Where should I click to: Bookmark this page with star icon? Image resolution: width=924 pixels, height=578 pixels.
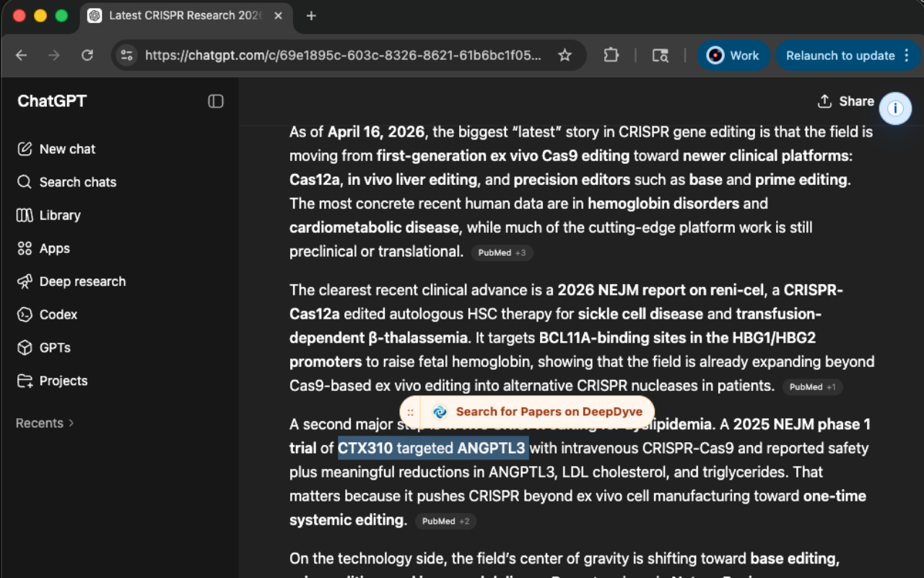coord(565,56)
